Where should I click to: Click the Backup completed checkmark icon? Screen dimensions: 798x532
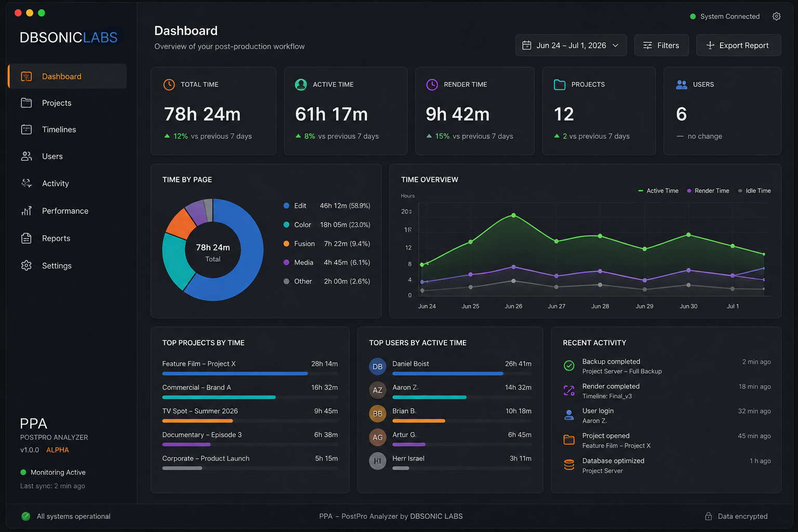569,366
